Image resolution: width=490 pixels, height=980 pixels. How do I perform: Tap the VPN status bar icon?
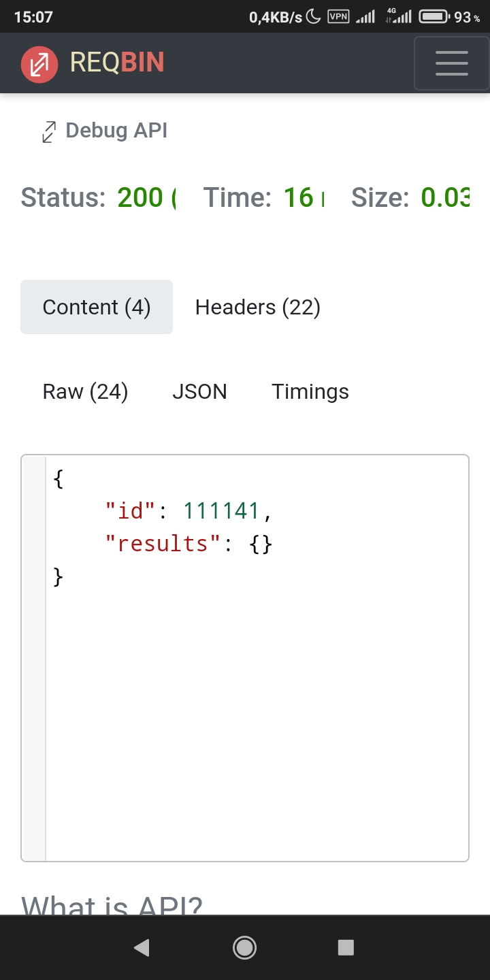coord(339,17)
